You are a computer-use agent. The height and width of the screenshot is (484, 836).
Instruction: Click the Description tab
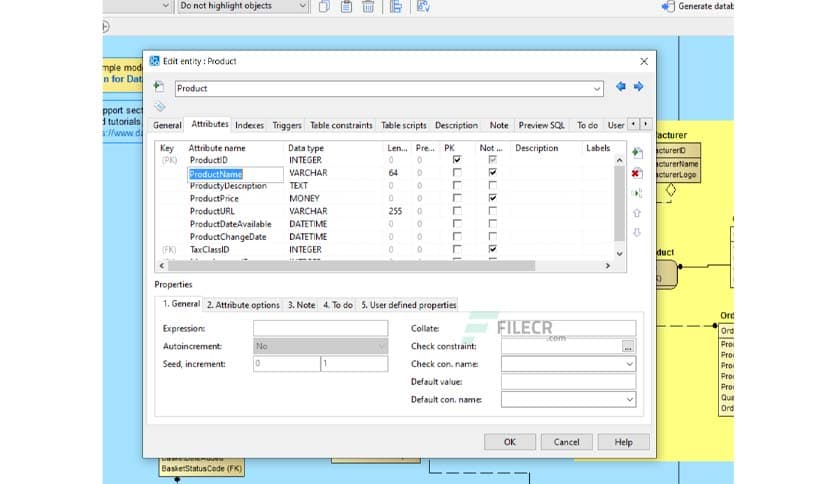coord(456,125)
